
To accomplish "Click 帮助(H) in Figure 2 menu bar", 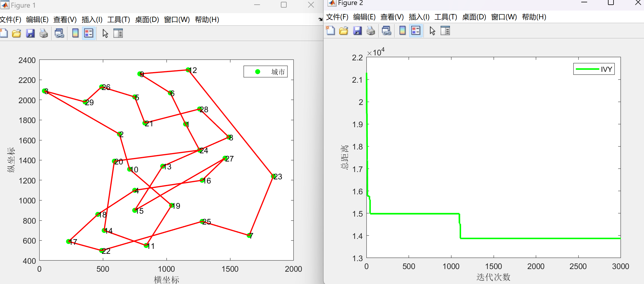I will (x=534, y=17).
